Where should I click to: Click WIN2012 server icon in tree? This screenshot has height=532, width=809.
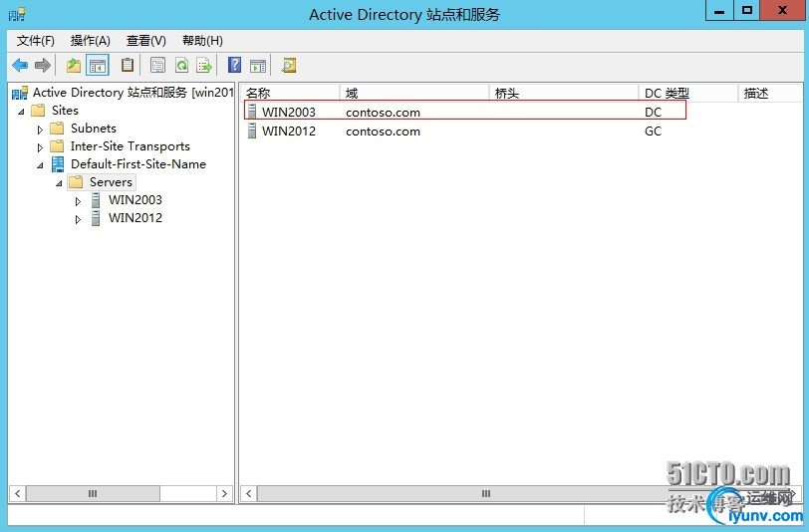96,218
